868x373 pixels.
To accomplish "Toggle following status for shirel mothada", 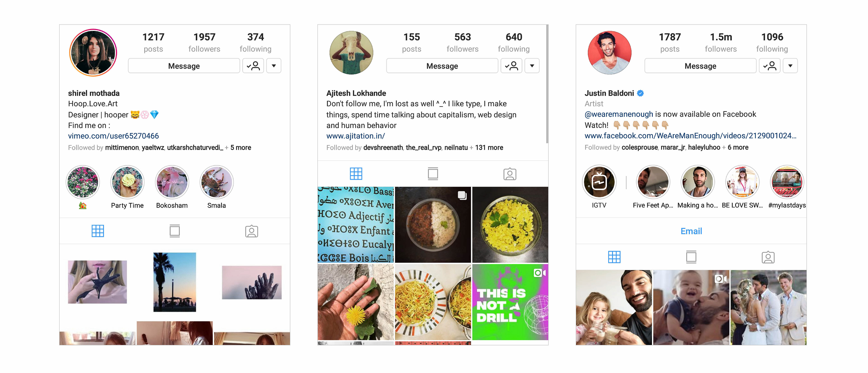I will click(x=253, y=66).
